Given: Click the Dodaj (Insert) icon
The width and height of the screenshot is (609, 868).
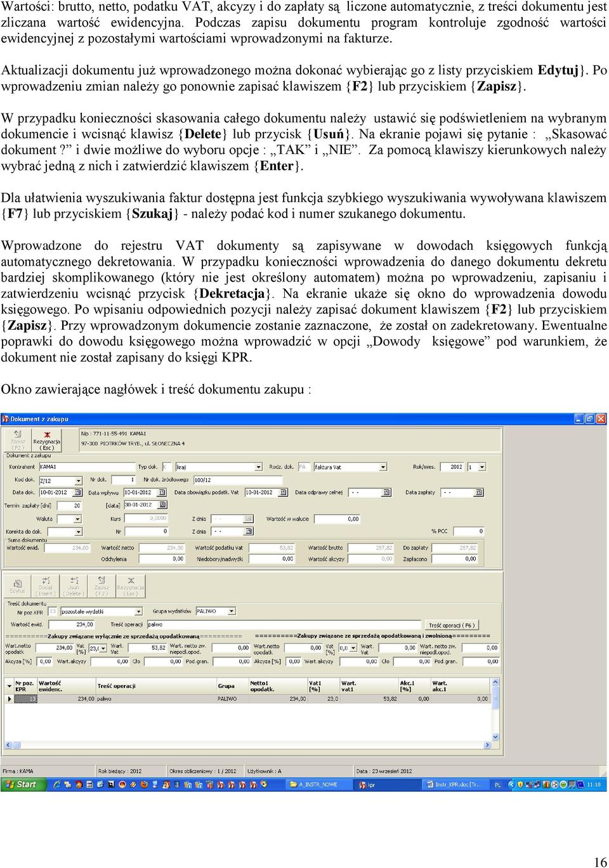Looking at the screenshot, I should (x=45, y=586).
